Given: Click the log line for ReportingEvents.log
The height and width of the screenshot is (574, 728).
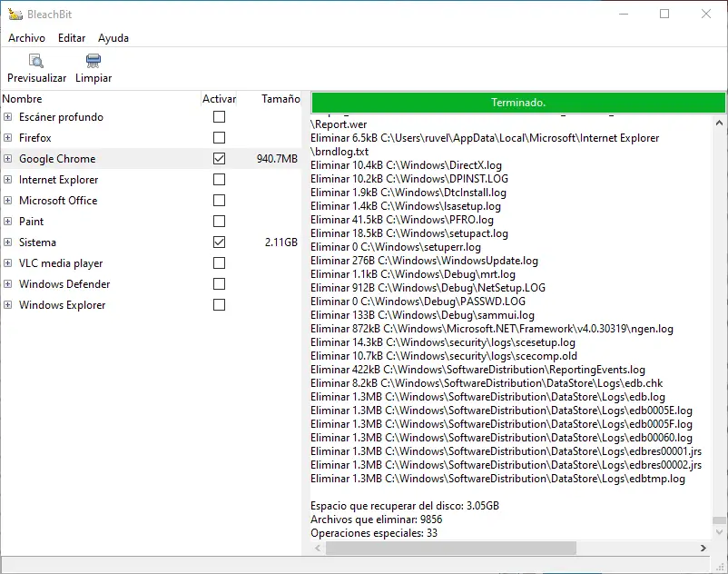Looking at the screenshot, I should (477, 370).
